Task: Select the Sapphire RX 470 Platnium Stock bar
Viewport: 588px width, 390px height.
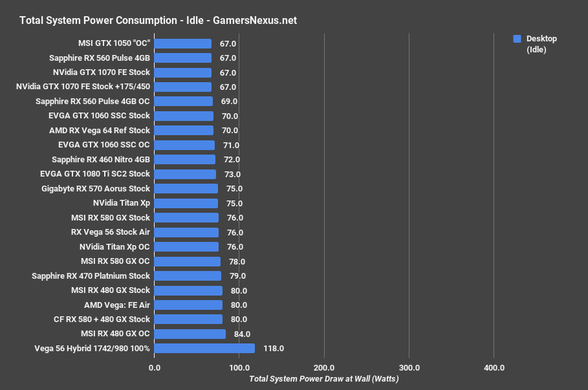Action: click(188, 276)
